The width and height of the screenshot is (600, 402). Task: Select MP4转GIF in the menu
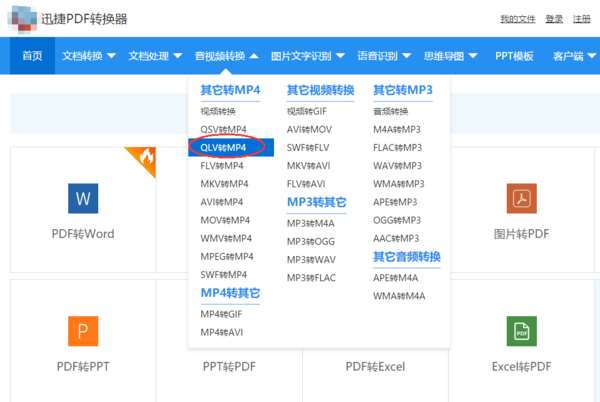pyautogui.click(x=221, y=314)
